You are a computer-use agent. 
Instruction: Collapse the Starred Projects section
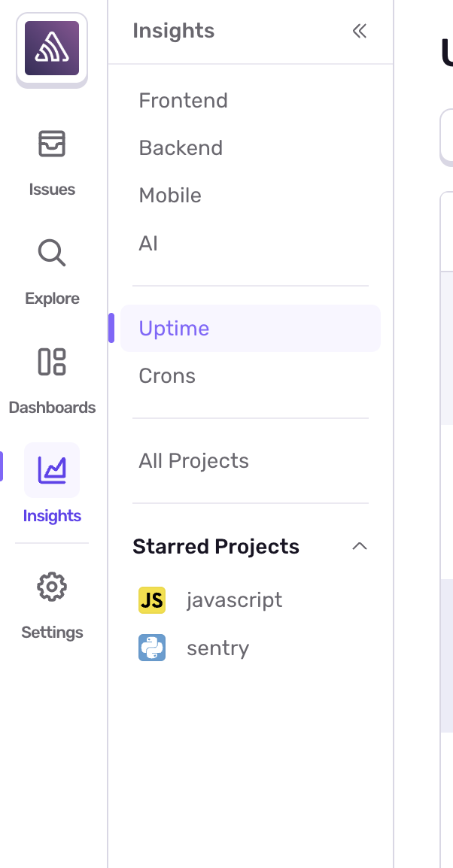(360, 546)
